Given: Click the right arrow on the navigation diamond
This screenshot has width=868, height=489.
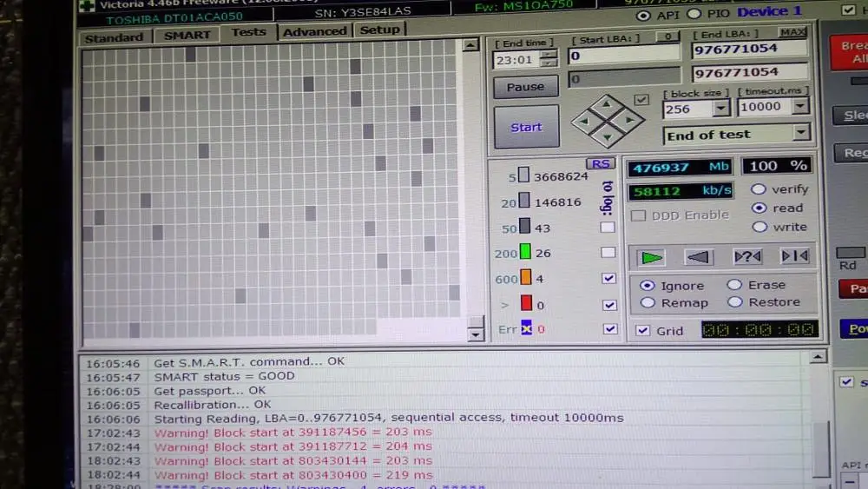Looking at the screenshot, I should tap(628, 120).
